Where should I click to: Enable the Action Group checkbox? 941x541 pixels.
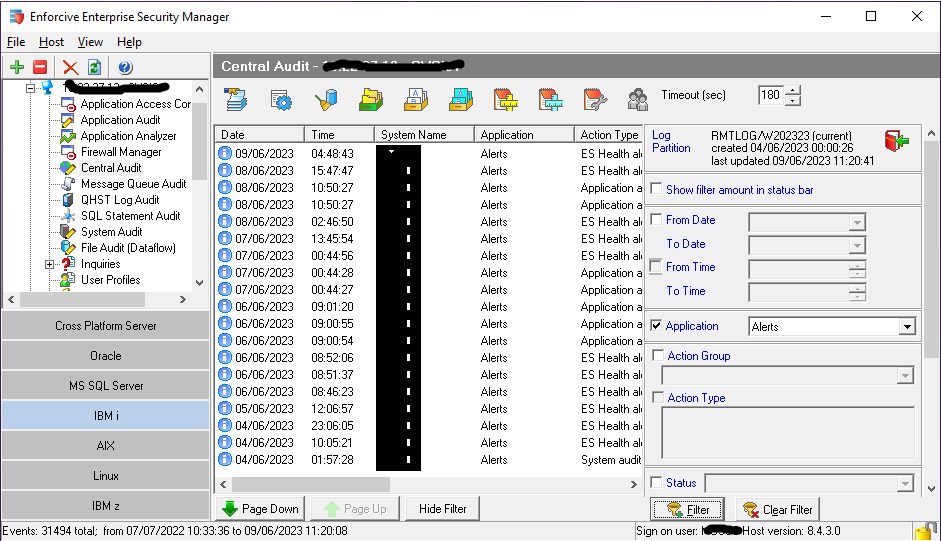[658, 355]
